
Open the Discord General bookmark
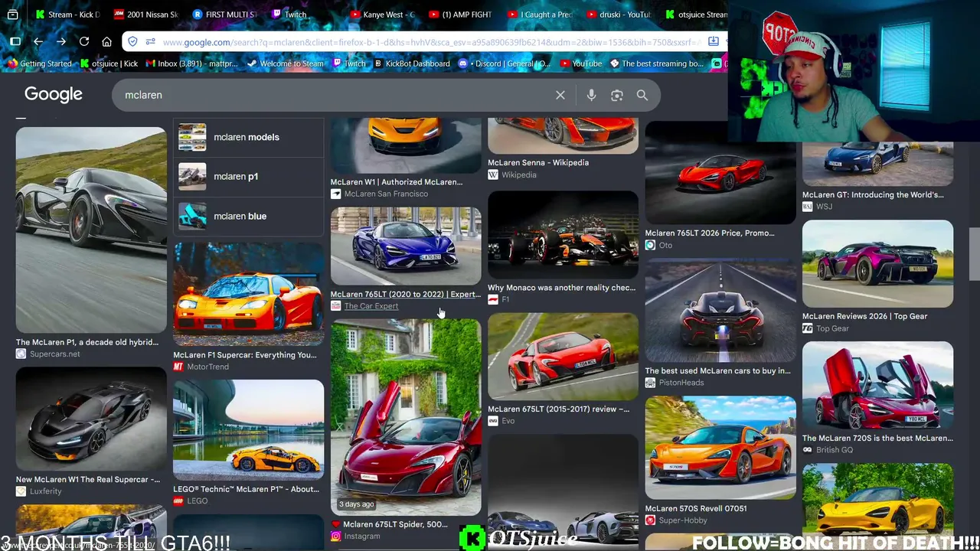click(x=505, y=64)
